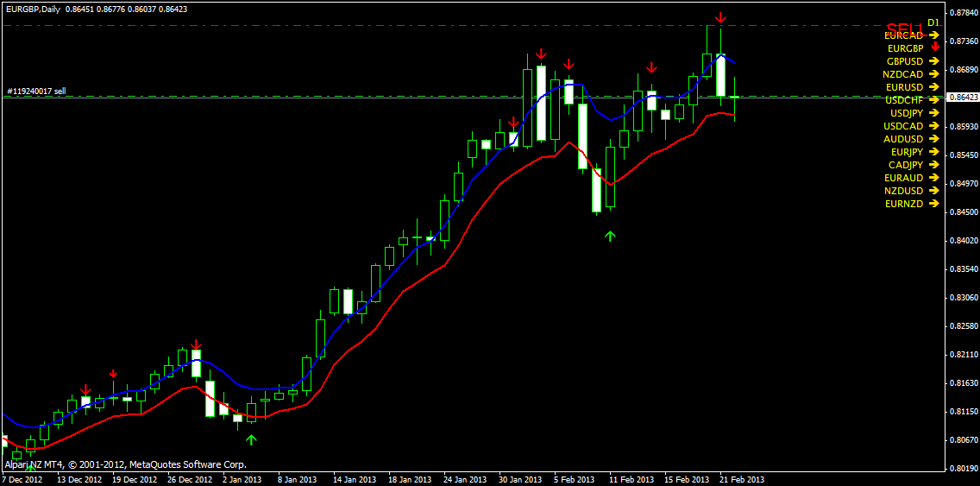Image resolution: width=980 pixels, height=486 pixels.
Task: Open the EURGBP pair label
Action: [905, 47]
